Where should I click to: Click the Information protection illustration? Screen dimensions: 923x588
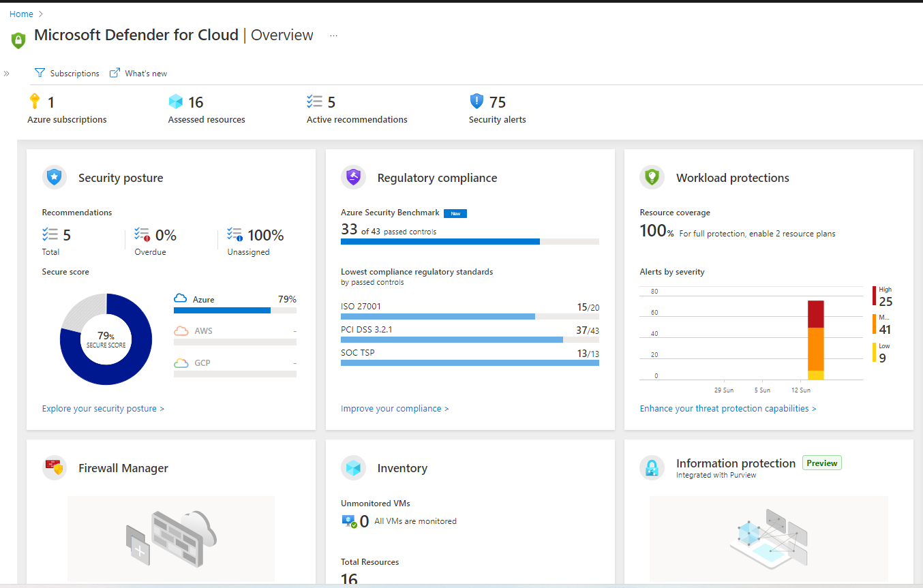[768, 538]
